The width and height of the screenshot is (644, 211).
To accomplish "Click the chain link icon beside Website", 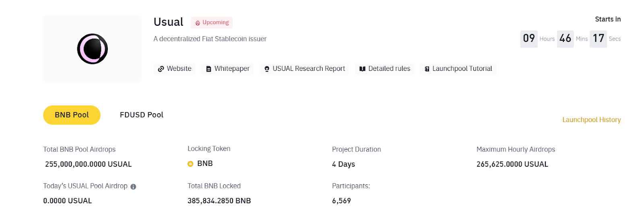I will pyautogui.click(x=161, y=69).
